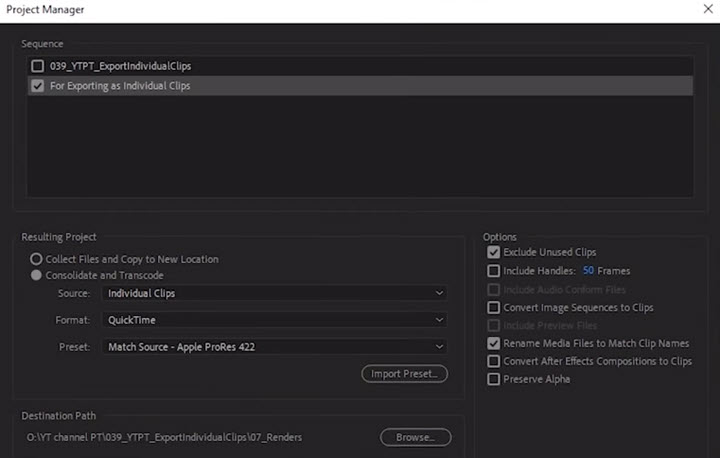Image resolution: width=720 pixels, height=458 pixels.
Task: Uncheck Rename Media Files to Match Clip Names
Action: pyautogui.click(x=493, y=343)
